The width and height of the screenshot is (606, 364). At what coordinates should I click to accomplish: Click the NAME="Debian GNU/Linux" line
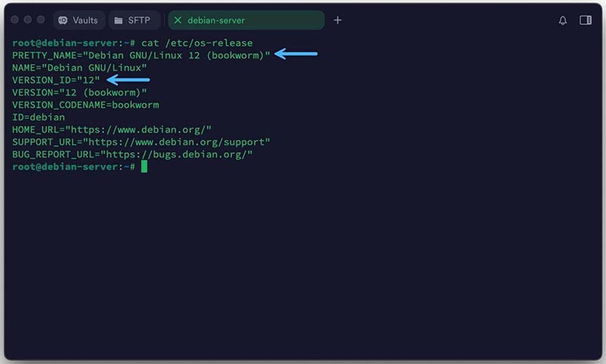(80, 67)
